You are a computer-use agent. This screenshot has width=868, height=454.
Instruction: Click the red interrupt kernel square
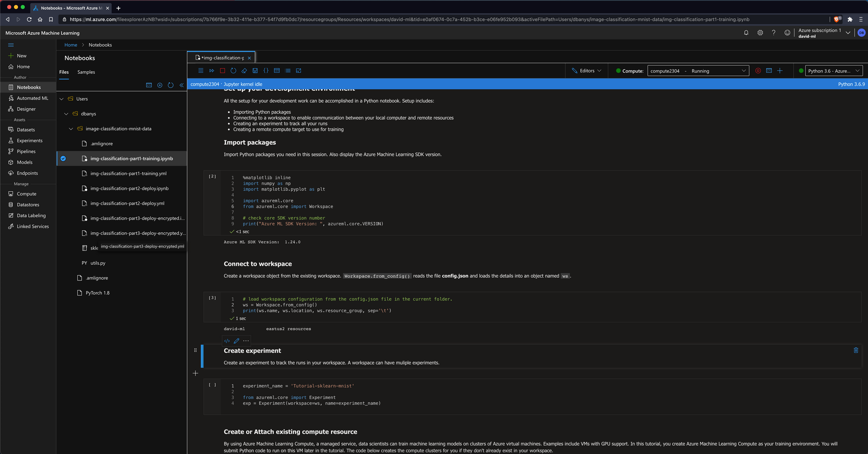coord(223,71)
